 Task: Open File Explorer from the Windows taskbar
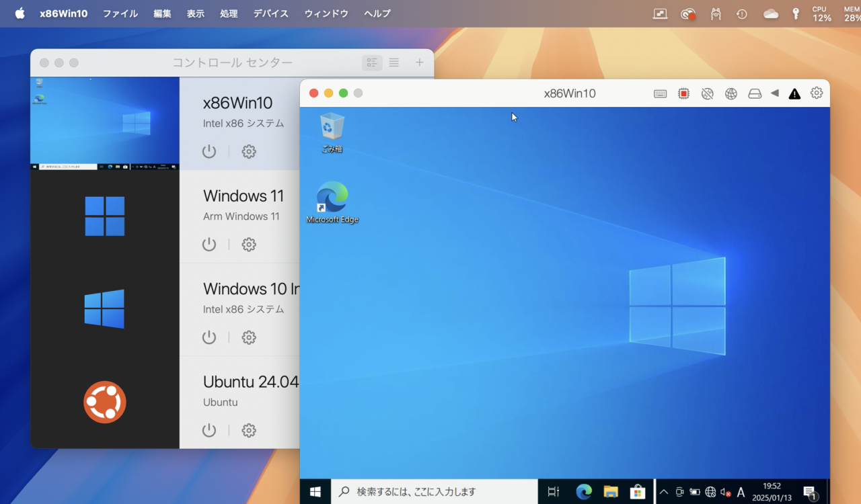[x=611, y=492]
